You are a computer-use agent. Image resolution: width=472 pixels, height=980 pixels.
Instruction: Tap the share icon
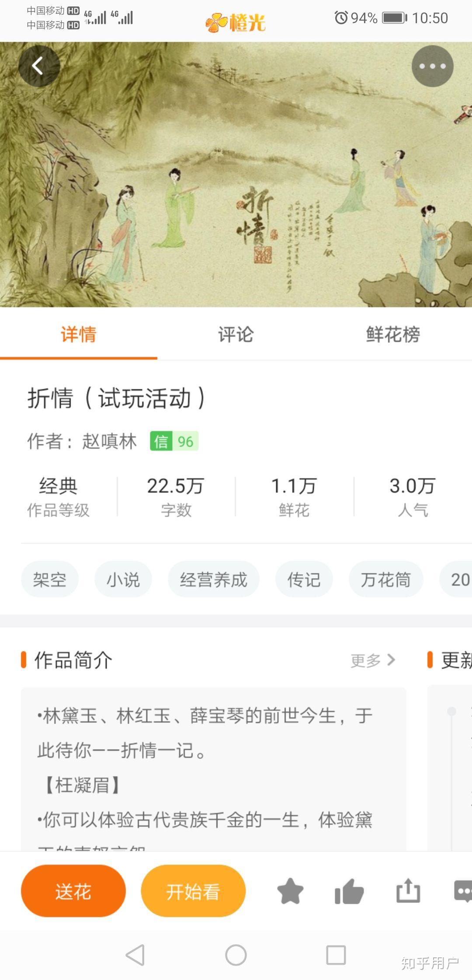click(x=408, y=890)
